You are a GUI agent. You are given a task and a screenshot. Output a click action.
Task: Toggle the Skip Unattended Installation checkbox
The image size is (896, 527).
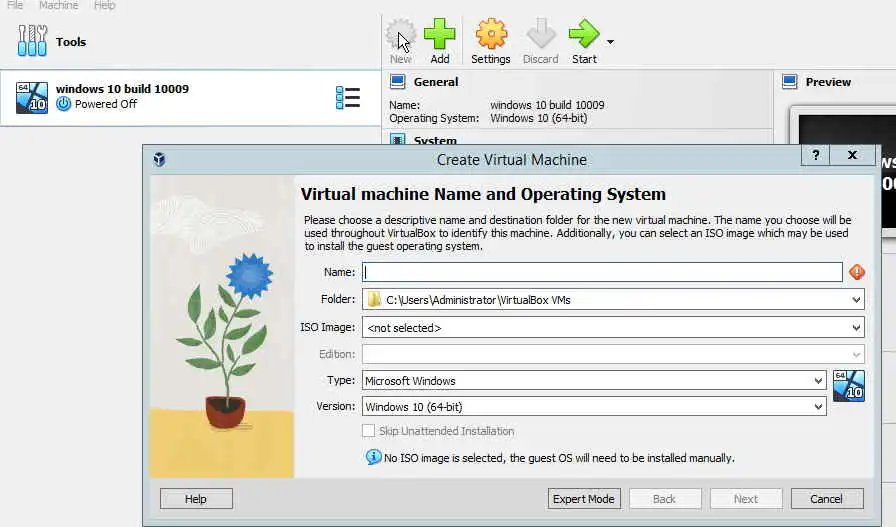click(369, 431)
